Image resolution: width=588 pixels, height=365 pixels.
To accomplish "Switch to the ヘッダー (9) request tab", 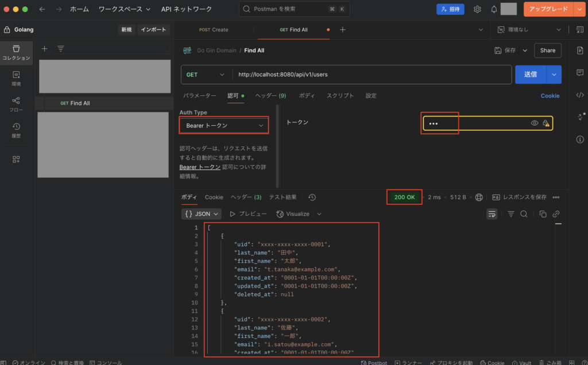I will click(270, 96).
